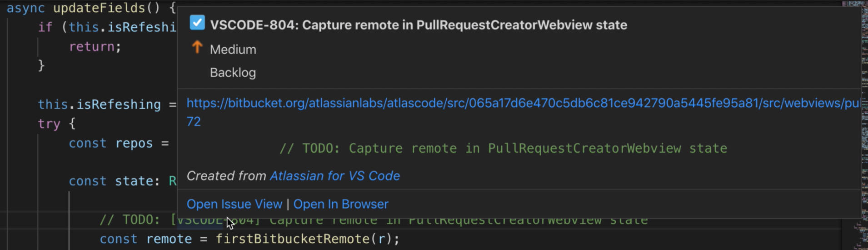Click the blue checkmark issue type icon
This screenshot has width=868, height=250.
tap(197, 22)
